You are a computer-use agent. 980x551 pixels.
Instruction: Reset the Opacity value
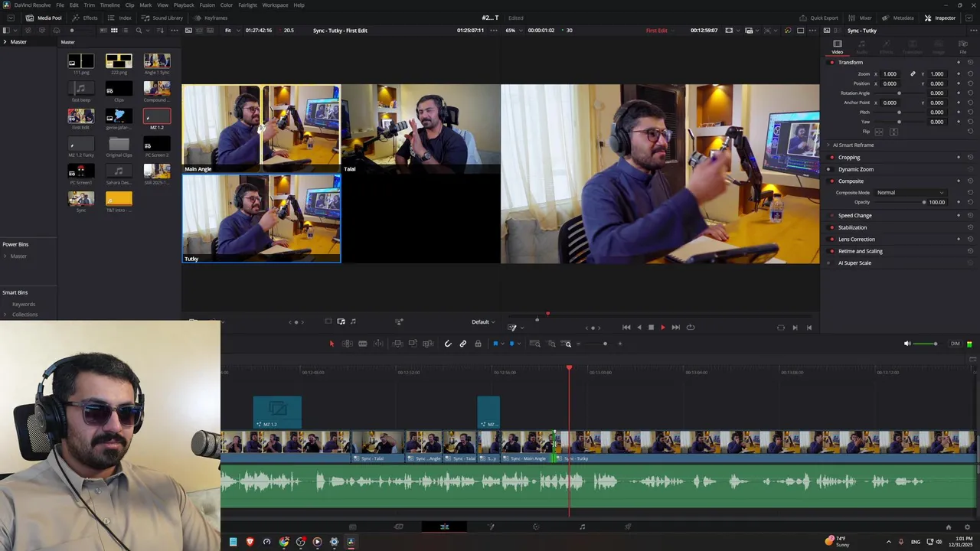[x=970, y=202]
